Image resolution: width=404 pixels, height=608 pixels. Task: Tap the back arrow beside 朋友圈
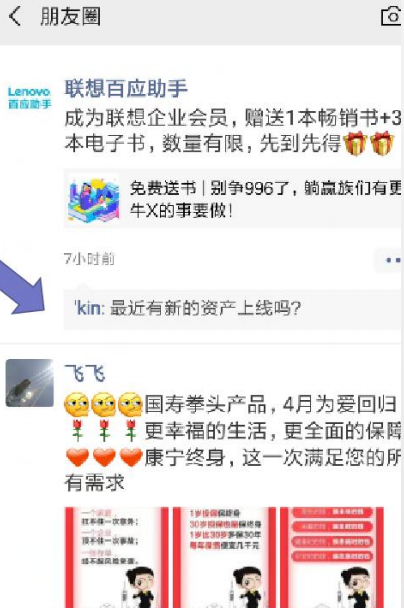pyautogui.click(x=15, y=17)
